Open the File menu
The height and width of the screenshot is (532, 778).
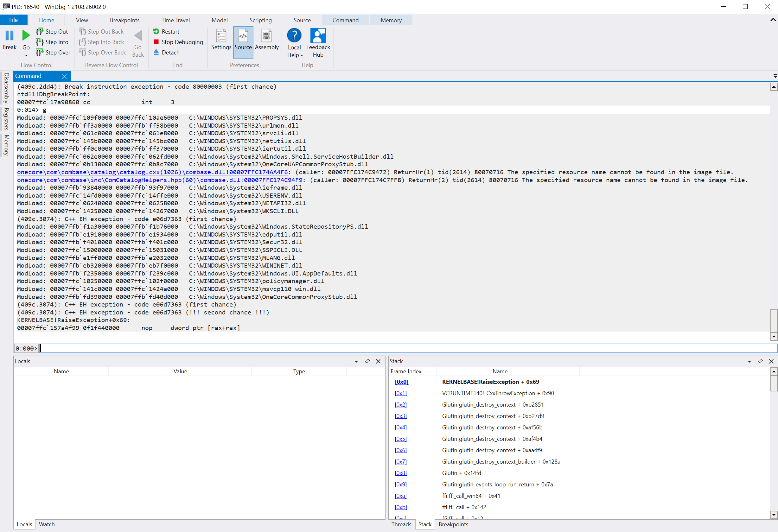(x=13, y=20)
